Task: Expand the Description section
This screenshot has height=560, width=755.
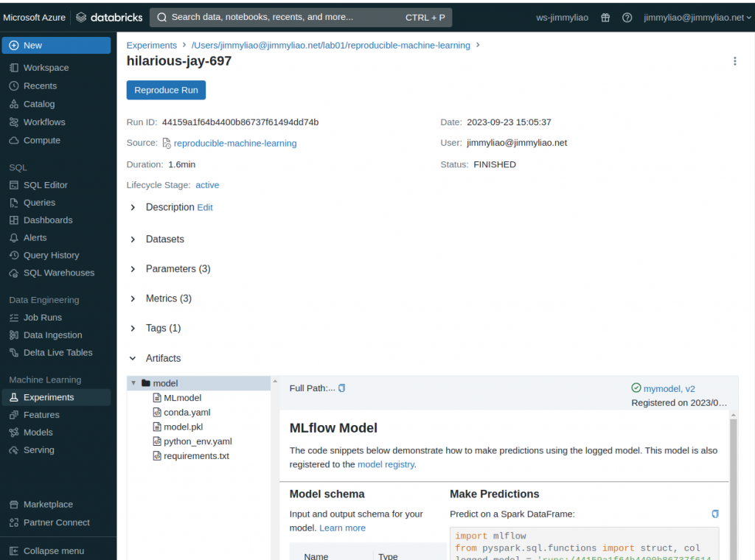Action: coord(133,207)
